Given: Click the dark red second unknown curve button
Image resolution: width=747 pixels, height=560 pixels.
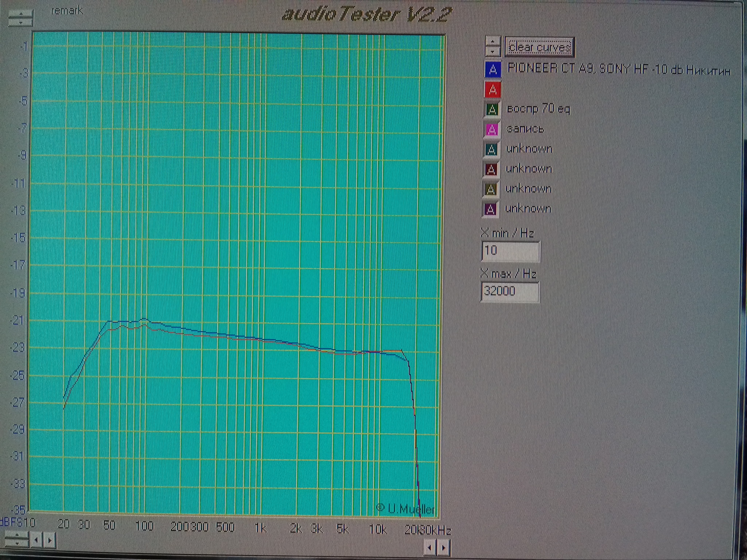Looking at the screenshot, I should point(491,170).
